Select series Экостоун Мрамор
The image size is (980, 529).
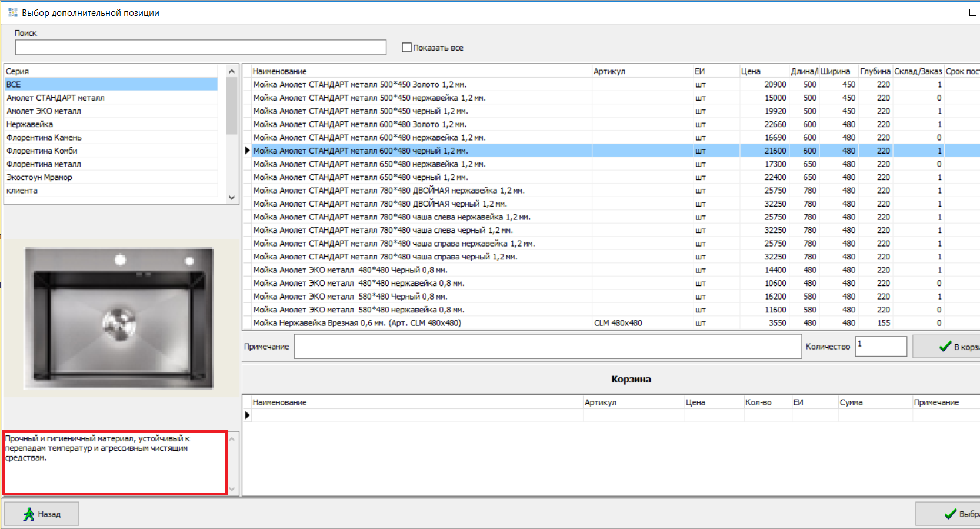click(39, 177)
